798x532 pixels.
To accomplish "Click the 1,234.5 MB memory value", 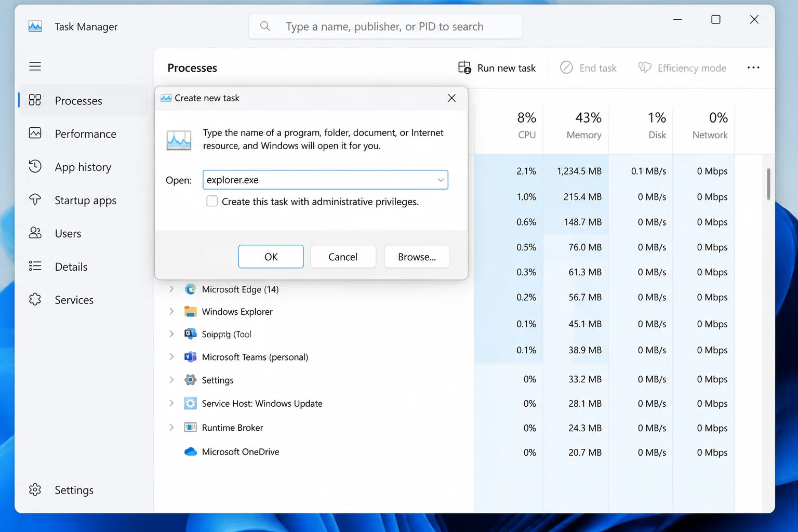I will (x=579, y=171).
